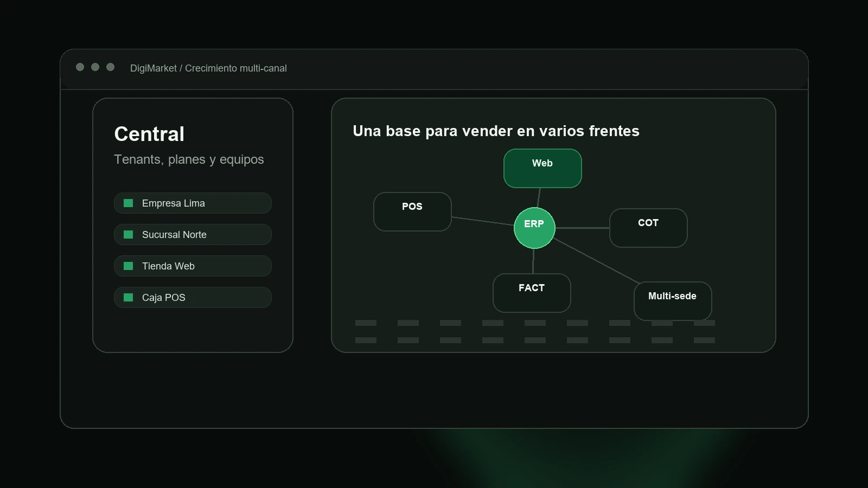Viewport: 868px width, 488px height.
Task: Open the Sucursal Norte entry
Action: click(x=193, y=235)
